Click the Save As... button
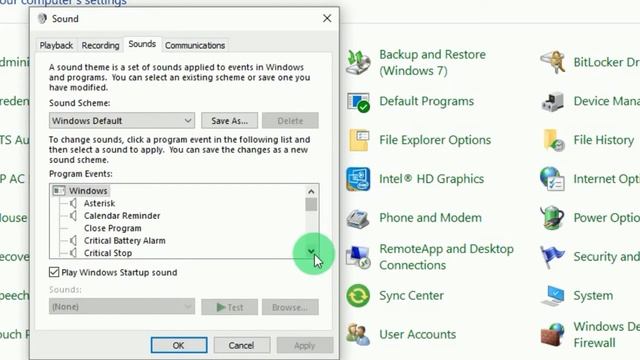Screen dimensions: 640x360 coord(229,121)
